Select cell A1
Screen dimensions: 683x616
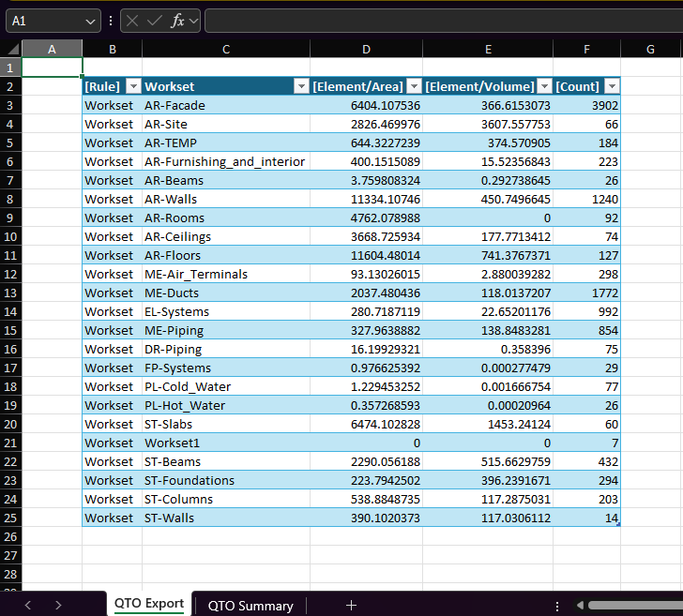coord(52,68)
